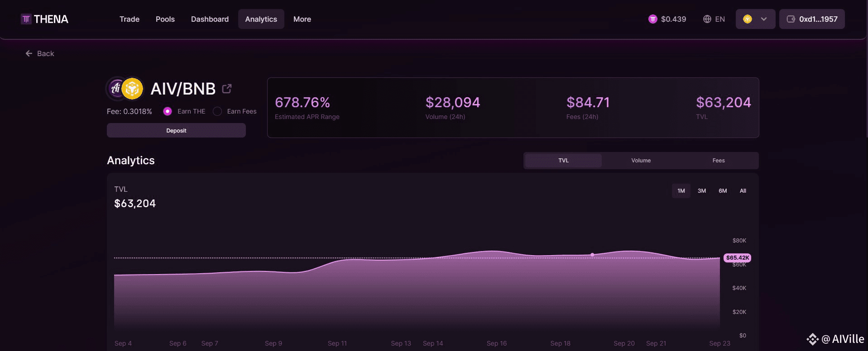Open the external link icon next to AIV/BNB

[227, 89]
